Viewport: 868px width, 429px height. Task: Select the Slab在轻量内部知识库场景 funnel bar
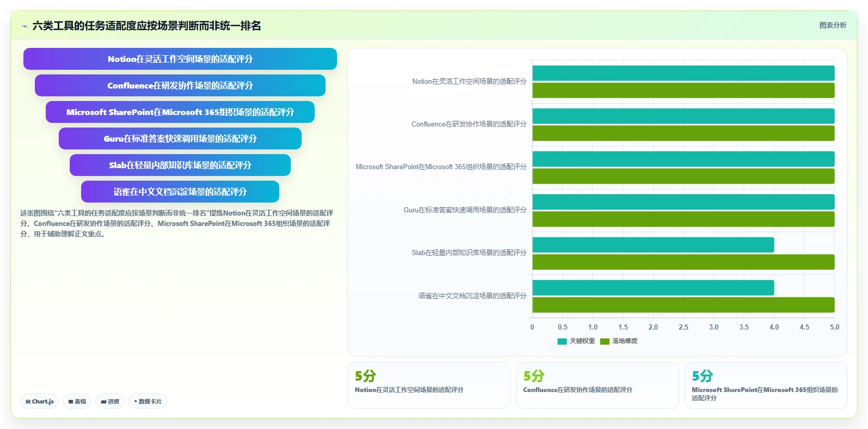pyautogui.click(x=180, y=165)
